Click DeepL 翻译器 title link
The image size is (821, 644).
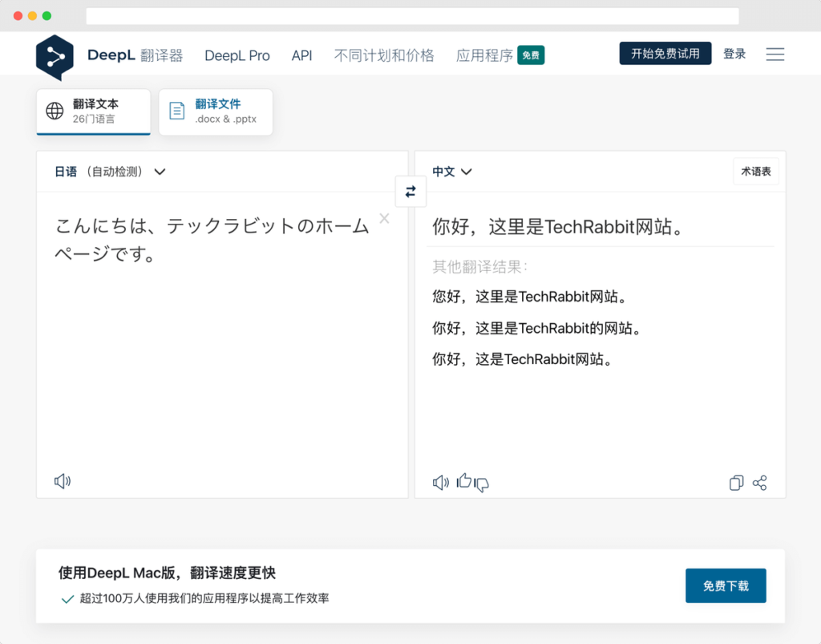point(135,55)
